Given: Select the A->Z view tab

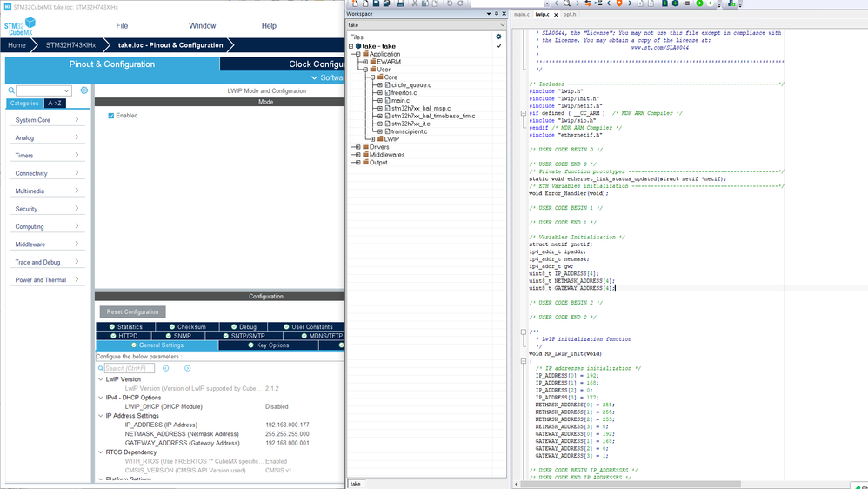Looking at the screenshot, I should 54,104.
